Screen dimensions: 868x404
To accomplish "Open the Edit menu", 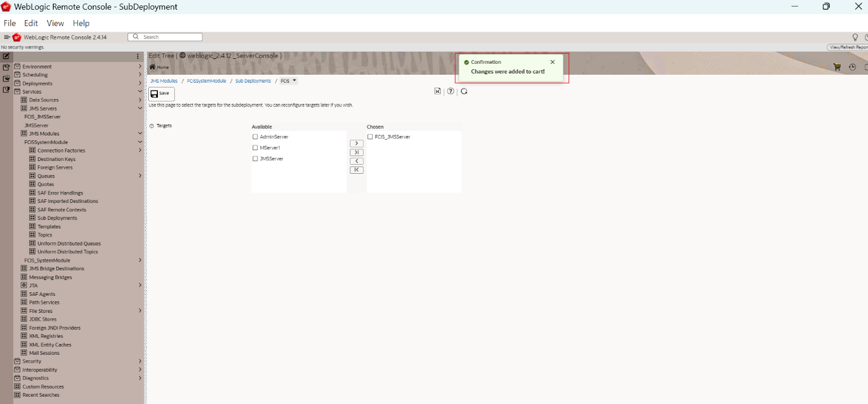I will click(x=31, y=23).
